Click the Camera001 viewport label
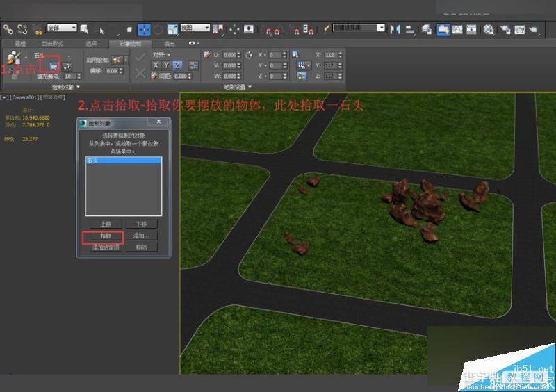 (x=24, y=97)
